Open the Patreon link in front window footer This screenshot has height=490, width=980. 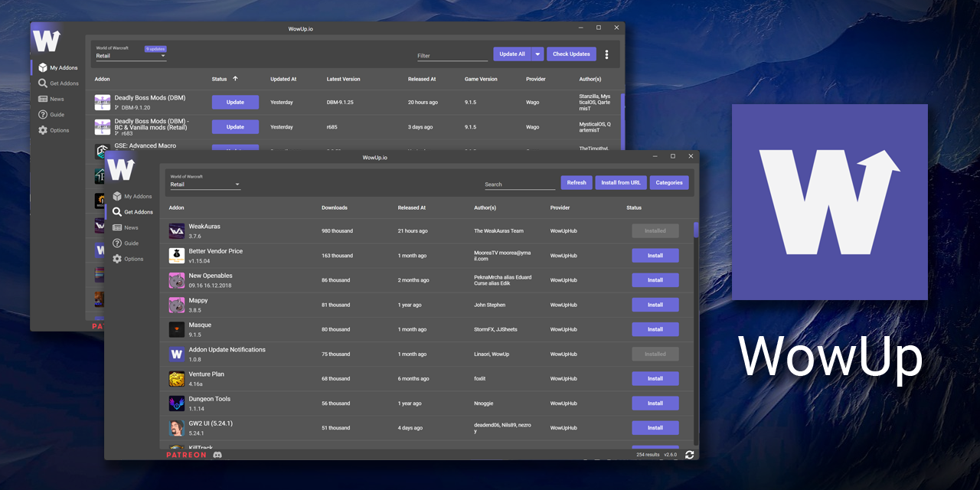coord(186,455)
